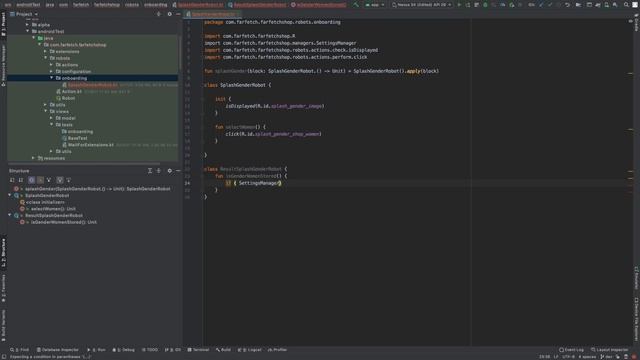Screen dimensions: 640x360
Task: Click the green Run app arrow
Action: point(459,5)
